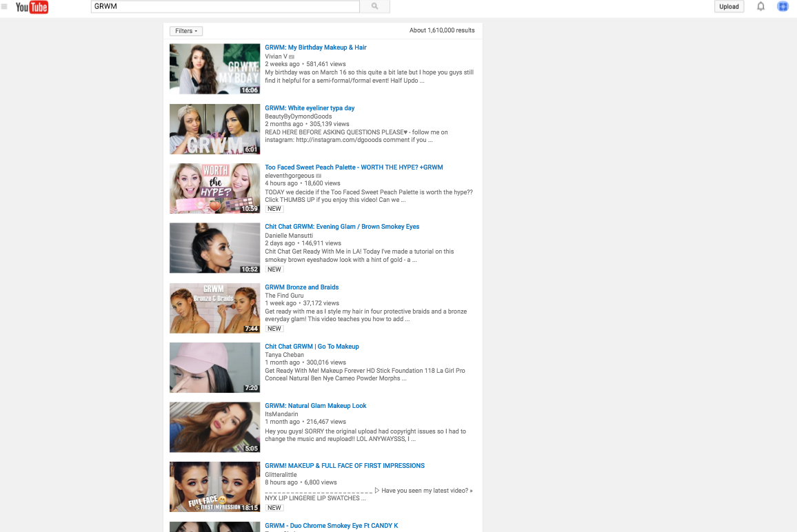Click the Worth the Hype thumbnail (10:59)
The width and height of the screenshot is (797, 532).
click(x=214, y=189)
